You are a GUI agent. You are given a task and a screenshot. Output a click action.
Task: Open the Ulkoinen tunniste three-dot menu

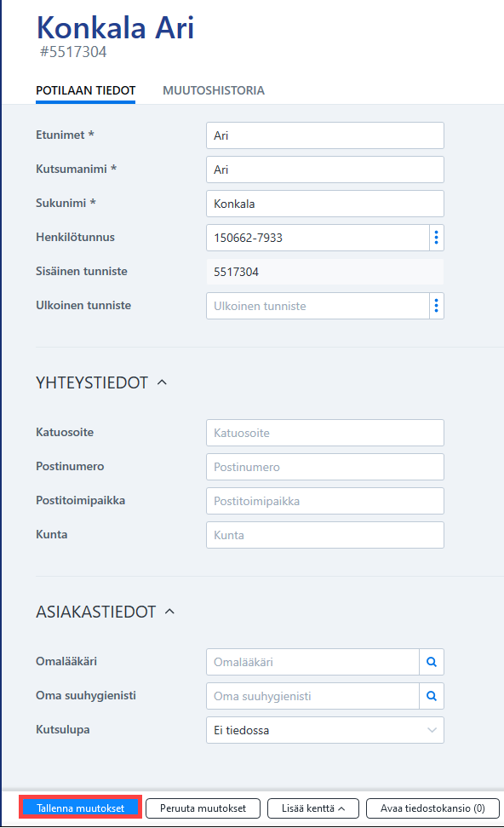437,306
